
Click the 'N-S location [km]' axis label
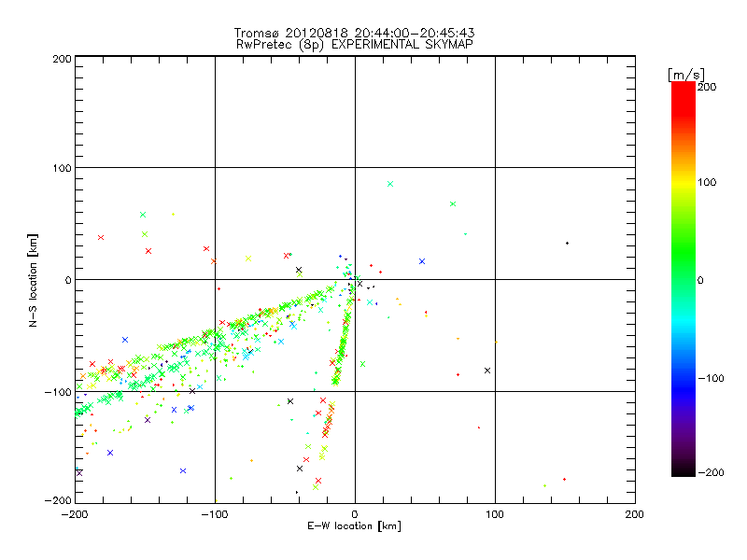click(x=33, y=280)
